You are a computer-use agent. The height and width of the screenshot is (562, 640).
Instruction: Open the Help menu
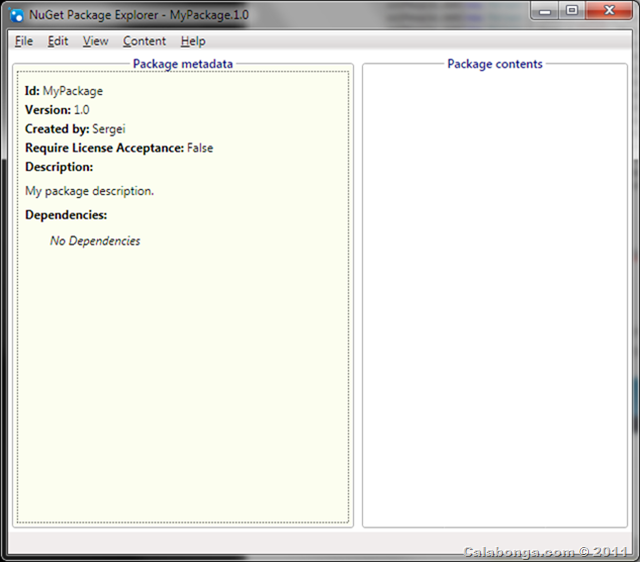pyautogui.click(x=193, y=41)
